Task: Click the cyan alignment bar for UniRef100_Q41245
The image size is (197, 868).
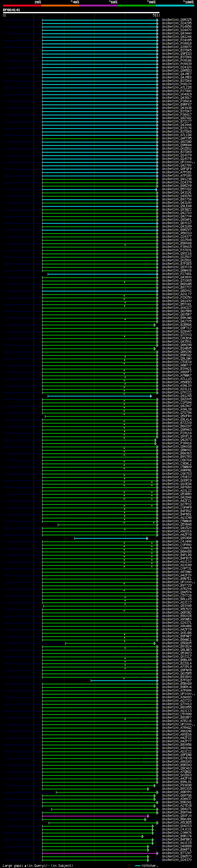Action: coord(100,396)
